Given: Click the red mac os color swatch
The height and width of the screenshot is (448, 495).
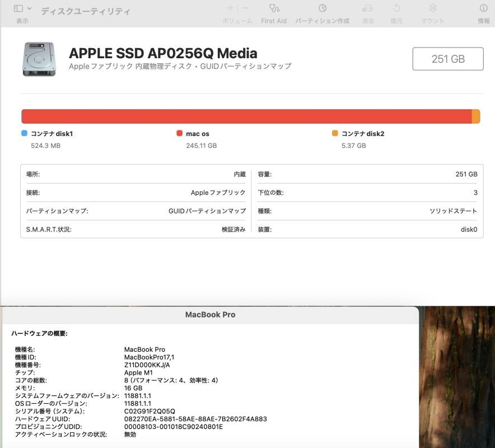Looking at the screenshot, I should click(x=180, y=133).
